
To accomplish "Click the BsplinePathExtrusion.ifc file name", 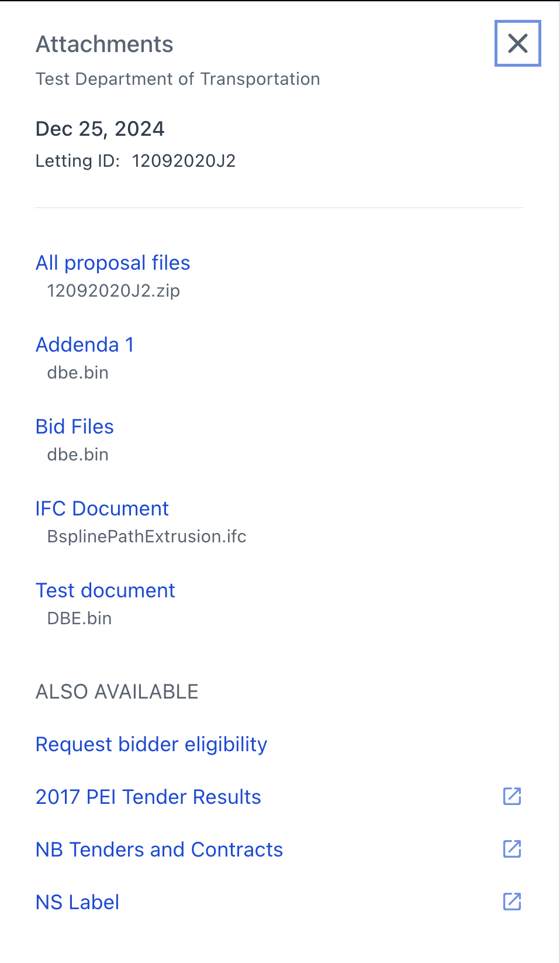I will (147, 536).
